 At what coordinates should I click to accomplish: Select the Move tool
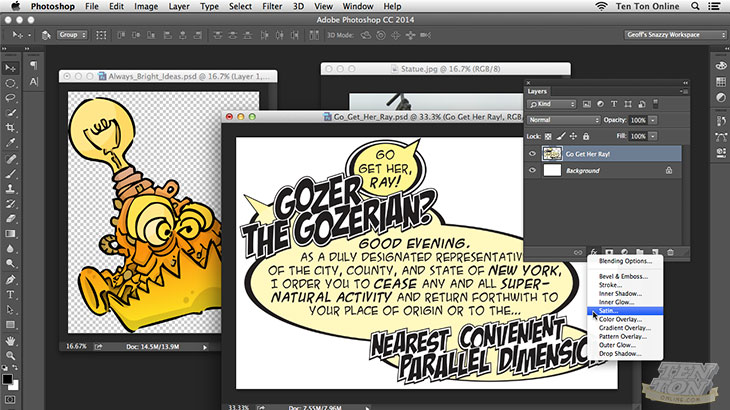point(12,68)
